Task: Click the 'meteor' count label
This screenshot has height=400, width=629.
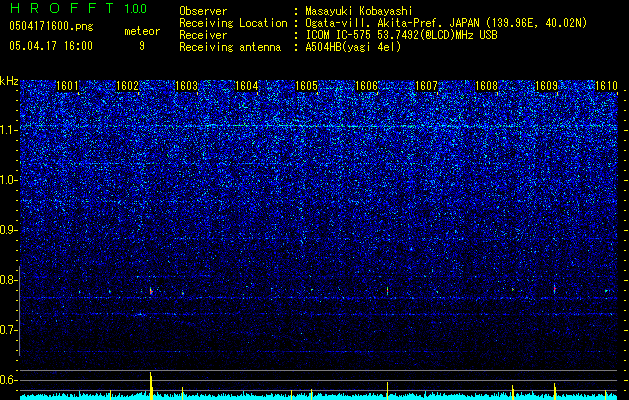Action: tap(142, 31)
